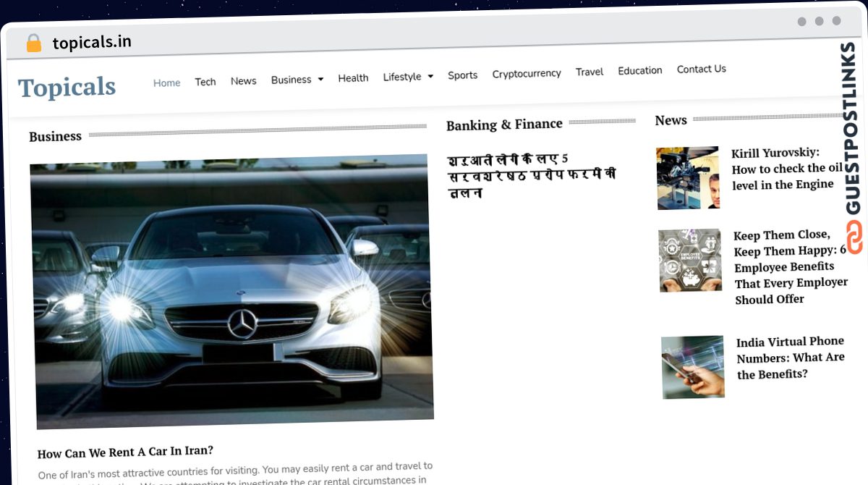Click the topicals.in address bar URL
Screen dimensions: 868x485
click(x=92, y=42)
